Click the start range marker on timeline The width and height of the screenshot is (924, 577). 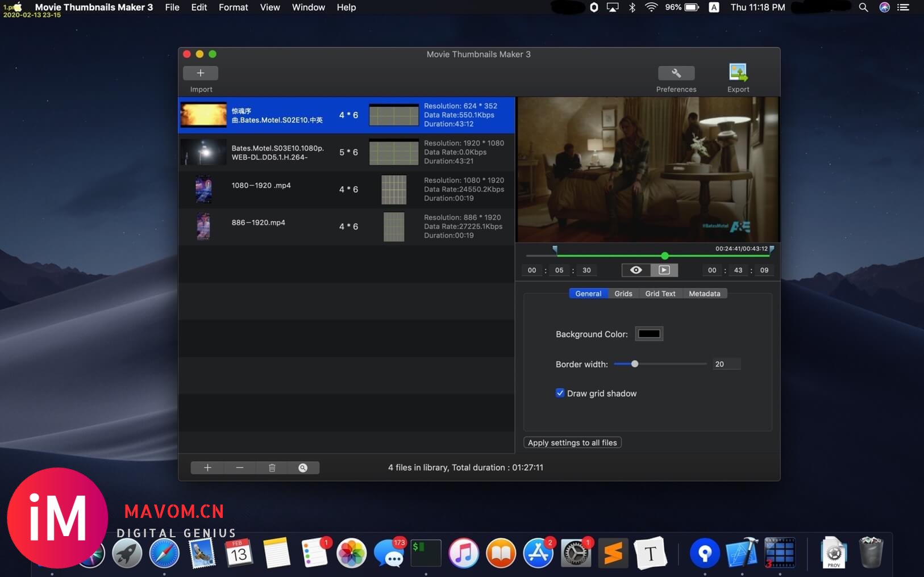[555, 249]
